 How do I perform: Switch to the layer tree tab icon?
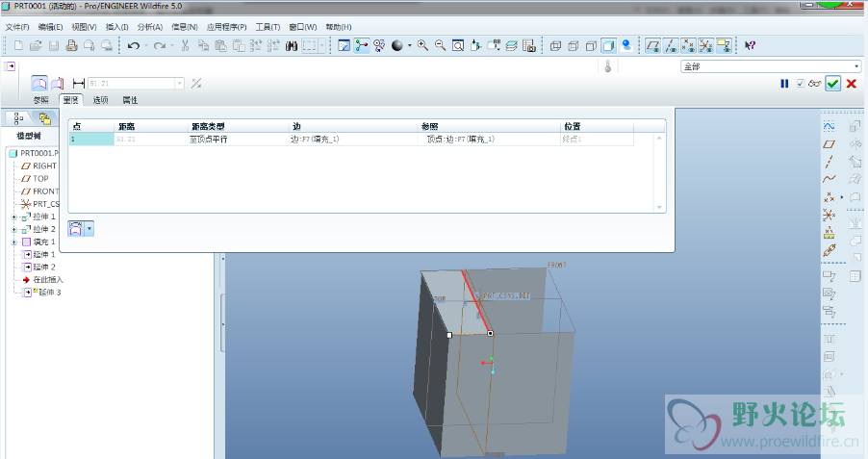tap(44, 118)
